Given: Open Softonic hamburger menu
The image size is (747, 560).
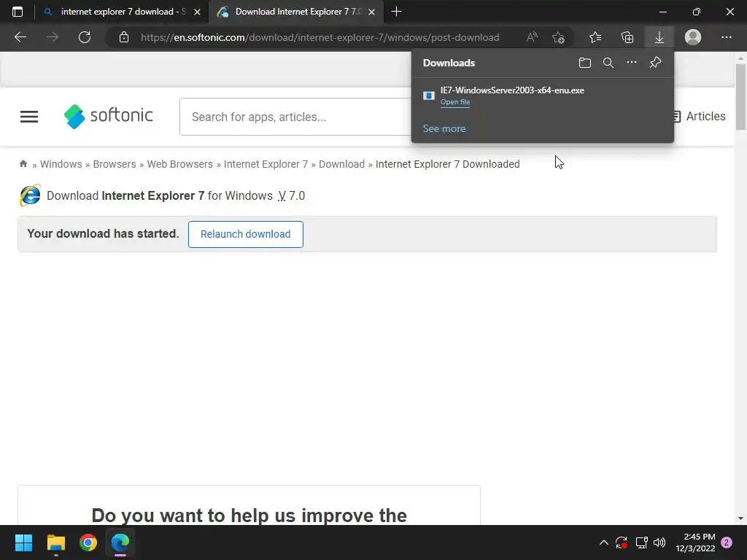Looking at the screenshot, I should click(x=29, y=117).
